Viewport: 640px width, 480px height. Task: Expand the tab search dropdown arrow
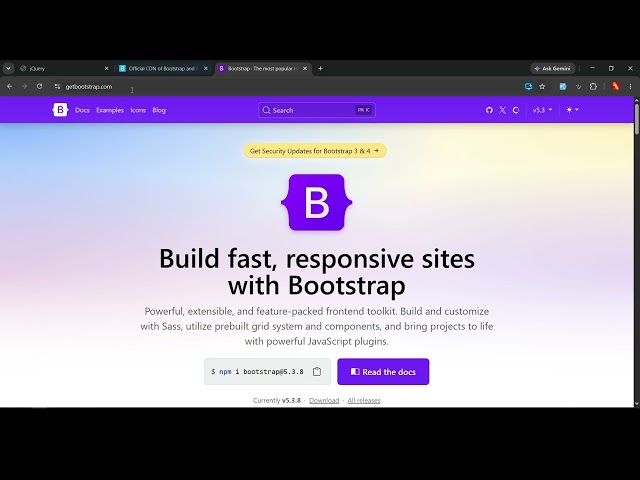[8, 69]
